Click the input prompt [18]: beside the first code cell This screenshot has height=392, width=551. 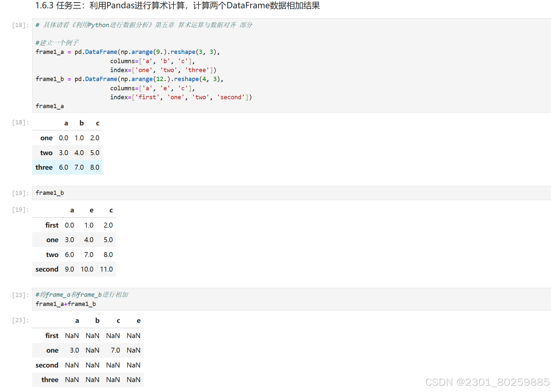(x=20, y=25)
